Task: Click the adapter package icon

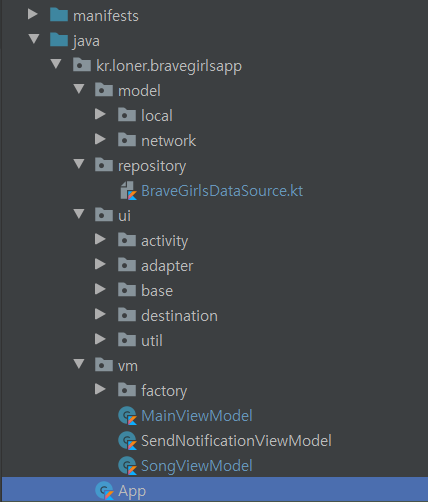Action: coord(127,265)
